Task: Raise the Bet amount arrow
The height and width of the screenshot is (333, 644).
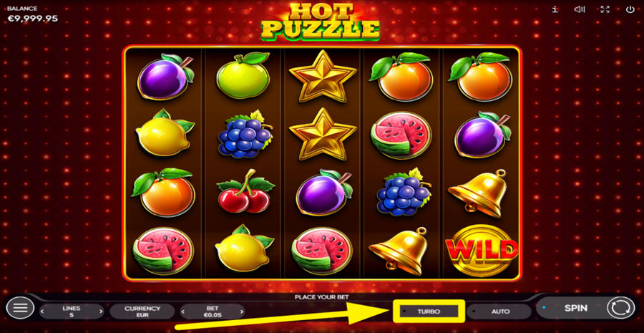Action: 242,312
